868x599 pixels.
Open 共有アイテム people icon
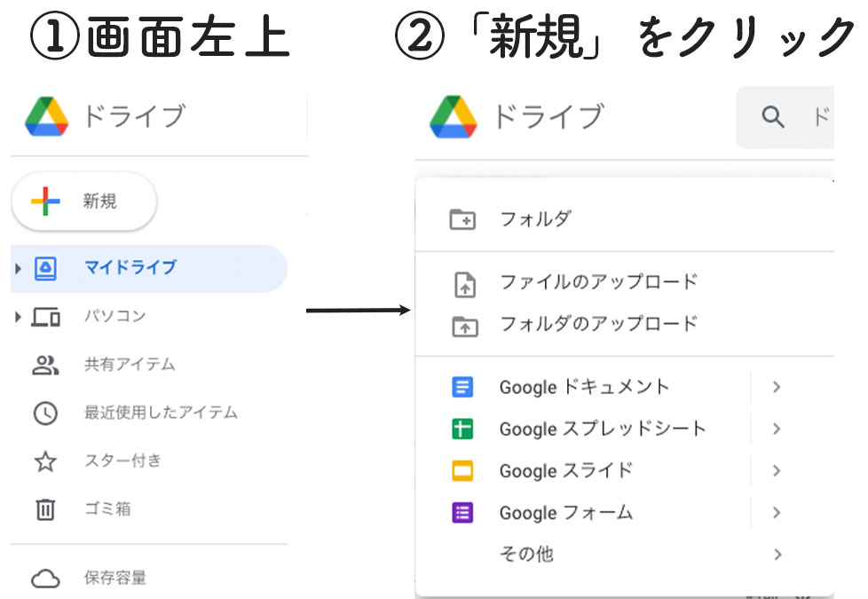(45, 366)
